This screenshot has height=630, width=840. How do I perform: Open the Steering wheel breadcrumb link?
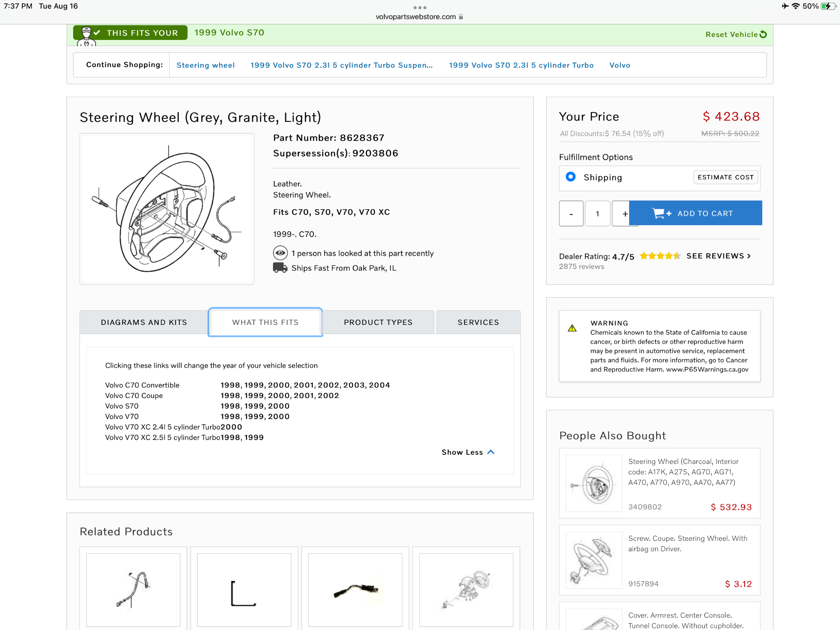(x=205, y=65)
